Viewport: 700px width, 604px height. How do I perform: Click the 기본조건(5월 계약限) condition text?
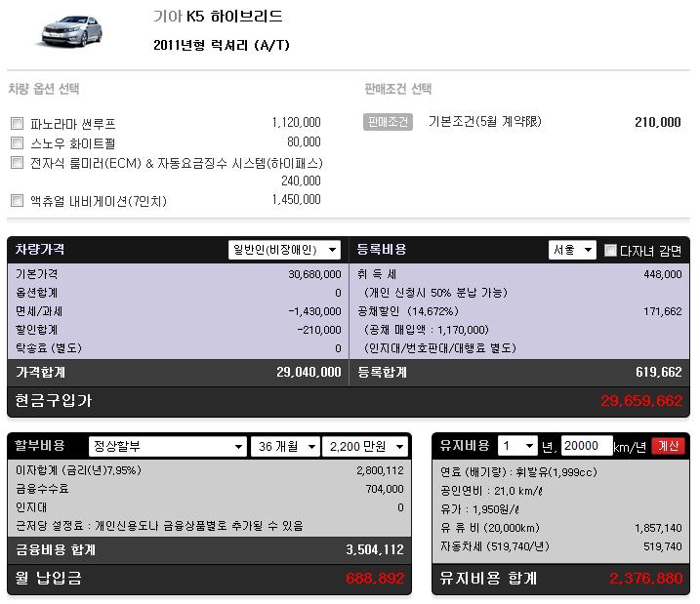coord(485,121)
